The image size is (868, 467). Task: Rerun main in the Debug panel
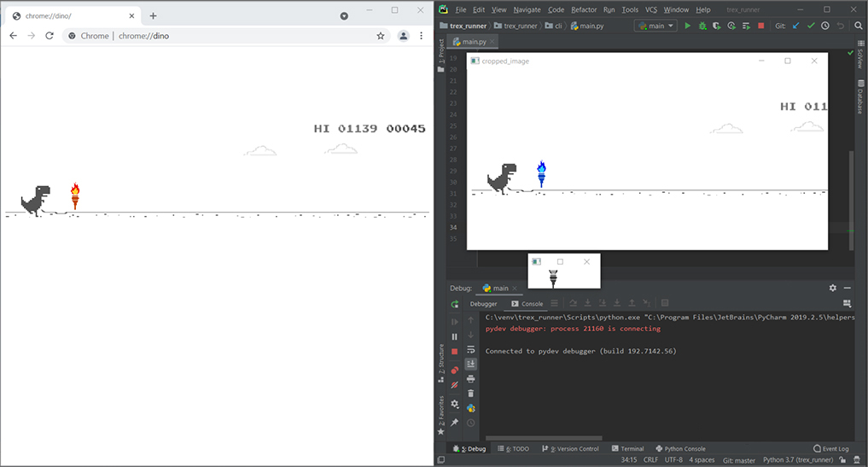point(454,304)
